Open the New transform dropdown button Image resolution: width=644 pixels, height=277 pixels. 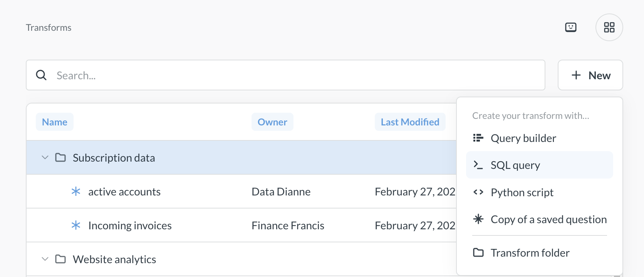click(x=590, y=75)
